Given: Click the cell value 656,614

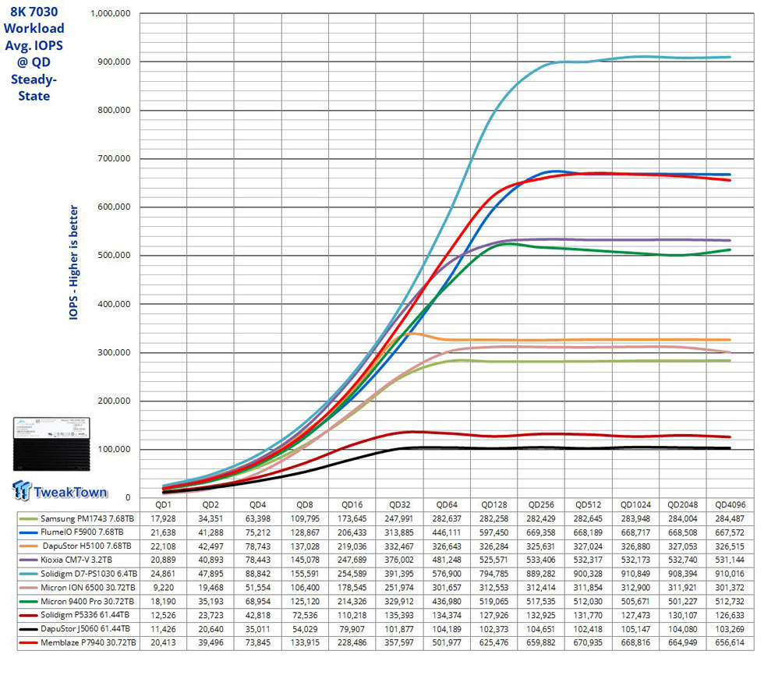Looking at the screenshot, I should pyautogui.click(x=730, y=643).
